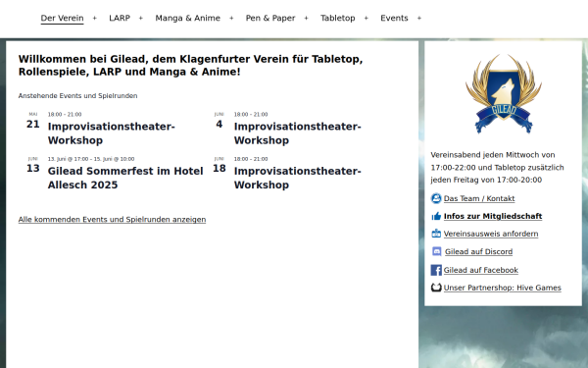Click the Vereinsabend jeden Mittwoch opening hours text
This screenshot has width=588, height=368.
coord(497,168)
